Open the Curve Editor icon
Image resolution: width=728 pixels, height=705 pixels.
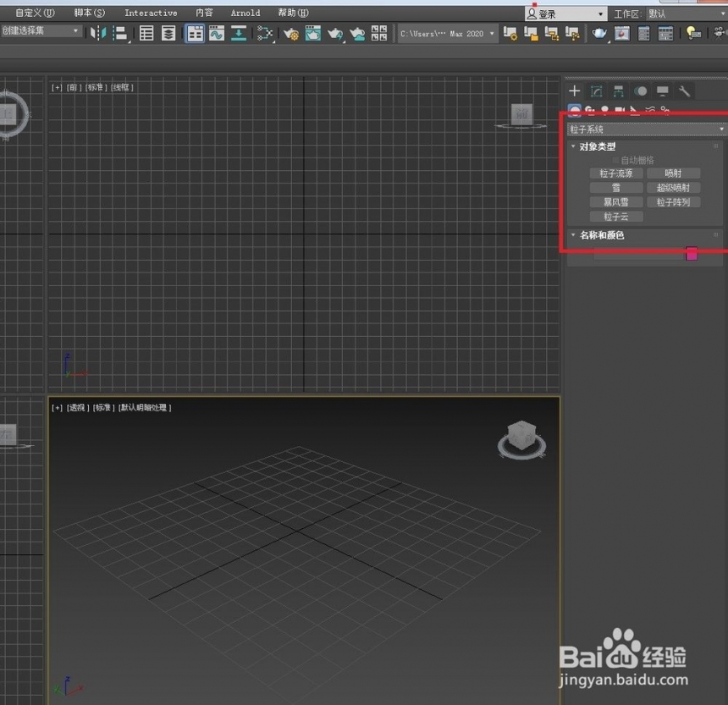pyautogui.click(x=217, y=33)
